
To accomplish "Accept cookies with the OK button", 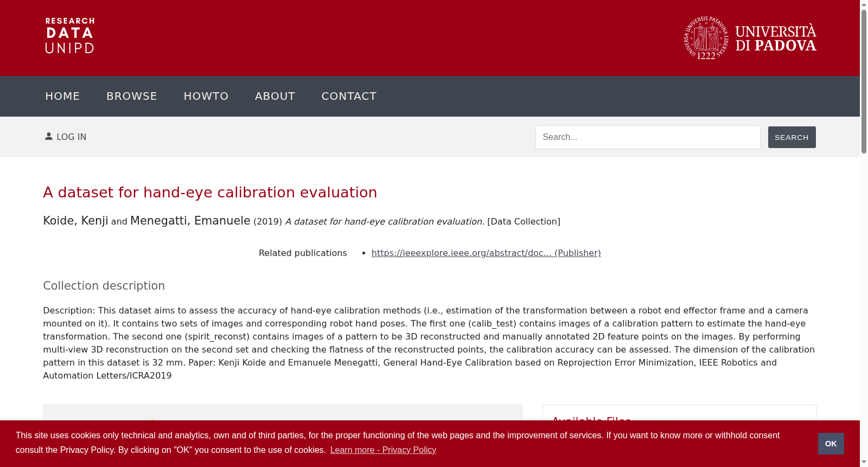I will coord(831,444).
